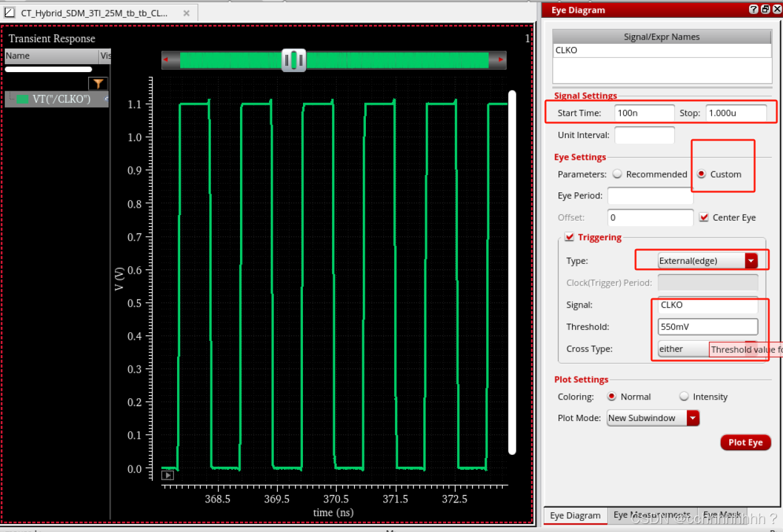Click the green VT("/CLKO") trace color box
This screenshot has width=783, height=532.
pyautogui.click(x=23, y=99)
